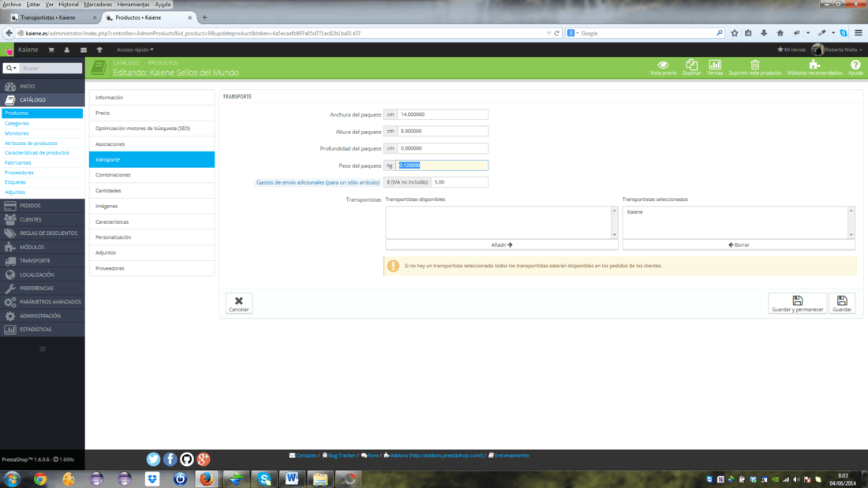Open Dropbox from the taskbar
The width and height of the screenshot is (868, 488).
pos(152,479)
